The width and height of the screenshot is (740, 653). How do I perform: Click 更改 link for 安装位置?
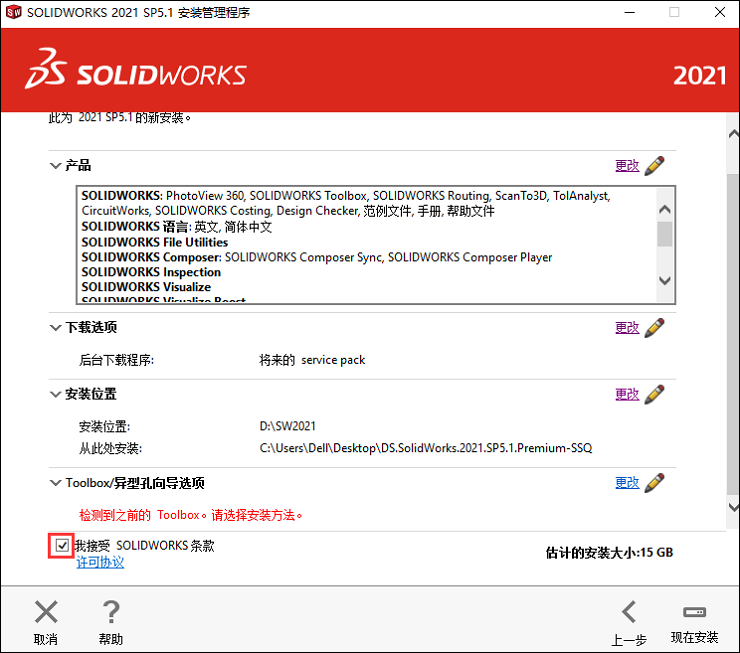(627, 394)
